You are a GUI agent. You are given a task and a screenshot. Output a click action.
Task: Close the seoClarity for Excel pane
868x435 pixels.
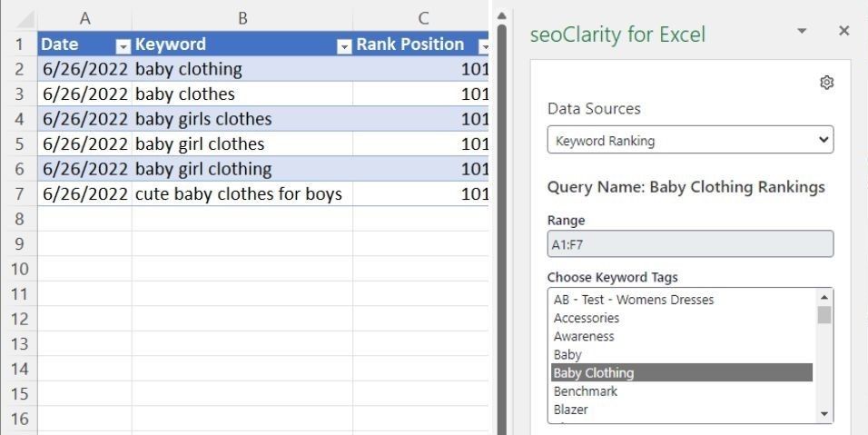pyautogui.click(x=843, y=31)
